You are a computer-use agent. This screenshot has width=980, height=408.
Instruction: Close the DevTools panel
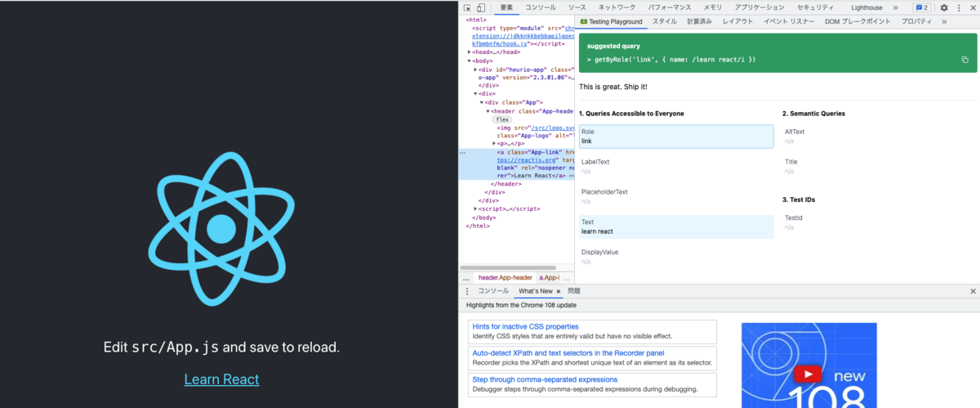[972, 7]
